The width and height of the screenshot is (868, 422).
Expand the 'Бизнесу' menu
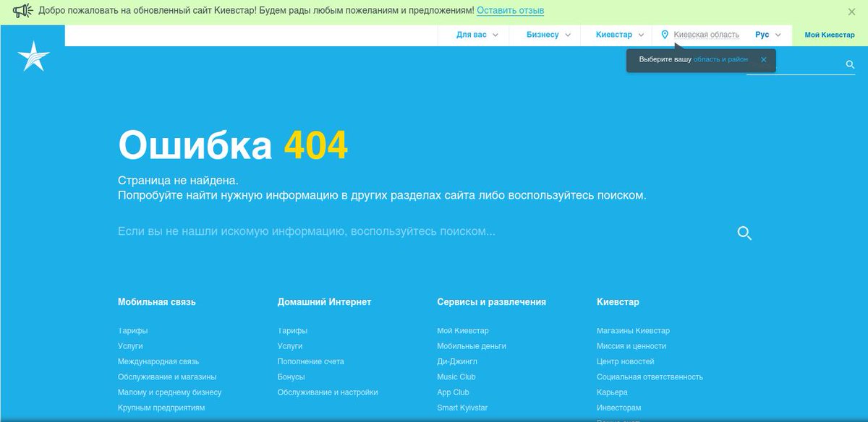[x=548, y=35]
